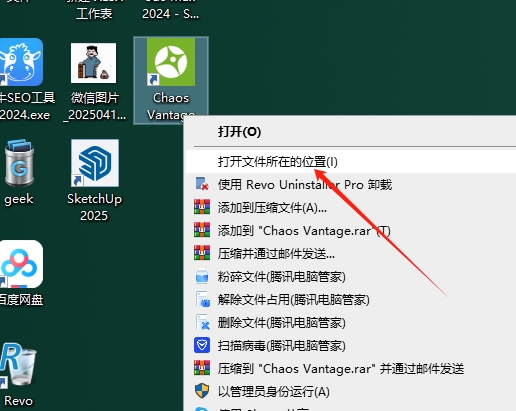This screenshot has width=516, height=411.
Task: Choose 压缩到 "Chaos Vantage.rar" 并通过邮件发送
Action: [350, 369]
